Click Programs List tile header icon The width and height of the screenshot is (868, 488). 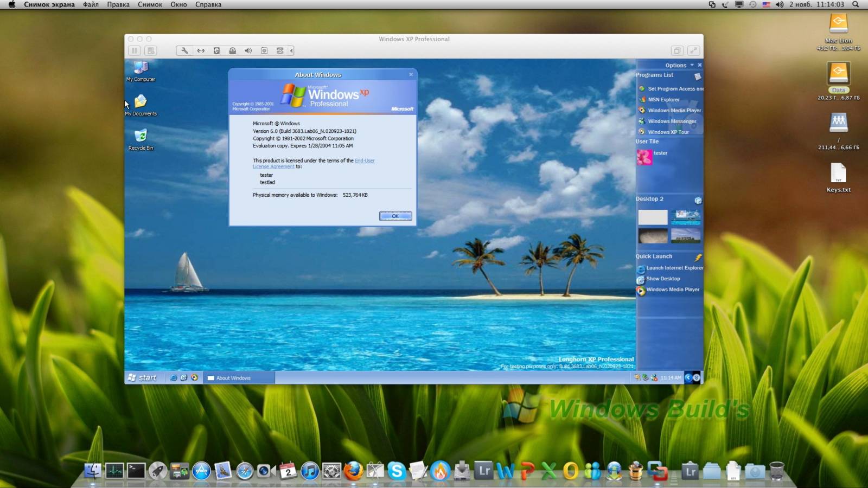click(698, 76)
